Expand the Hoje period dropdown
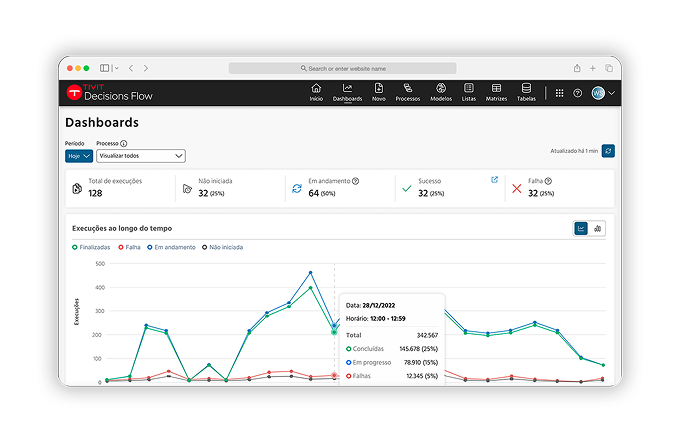The image size is (680, 442). tap(79, 156)
